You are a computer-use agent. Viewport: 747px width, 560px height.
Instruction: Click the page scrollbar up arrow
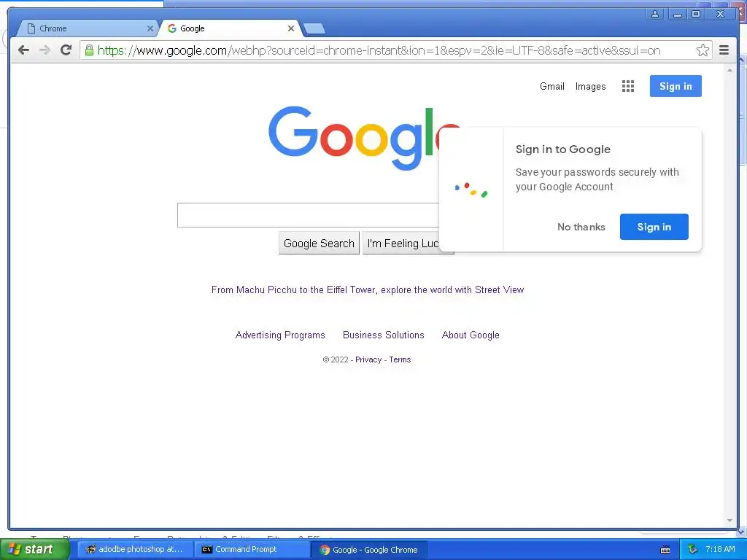tap(729, 70)
